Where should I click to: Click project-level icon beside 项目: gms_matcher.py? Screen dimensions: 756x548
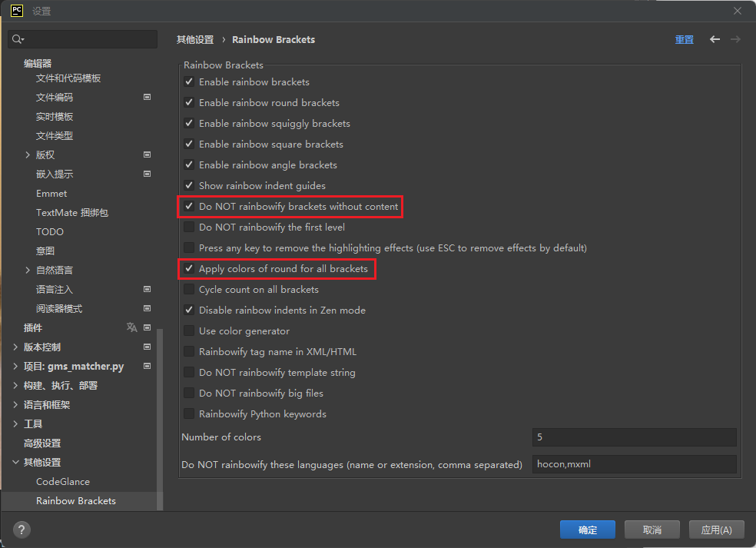[x=147, y=366]
